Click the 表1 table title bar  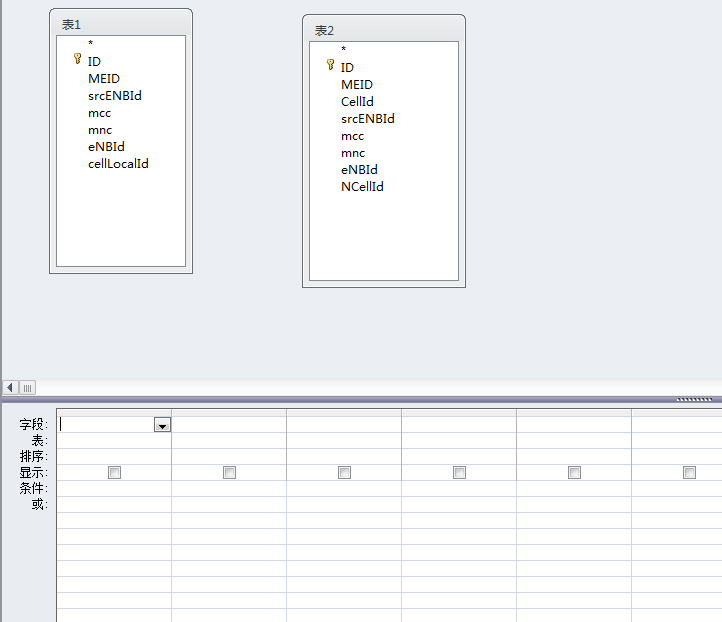[x=121, y=24]
